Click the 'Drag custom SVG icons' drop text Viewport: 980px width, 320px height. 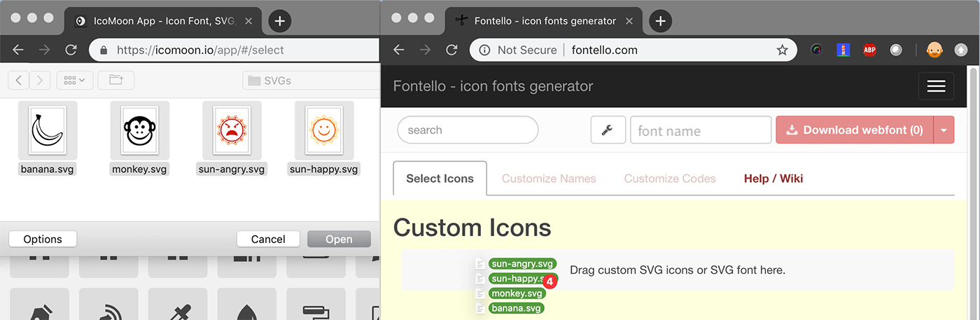point(678,270)
